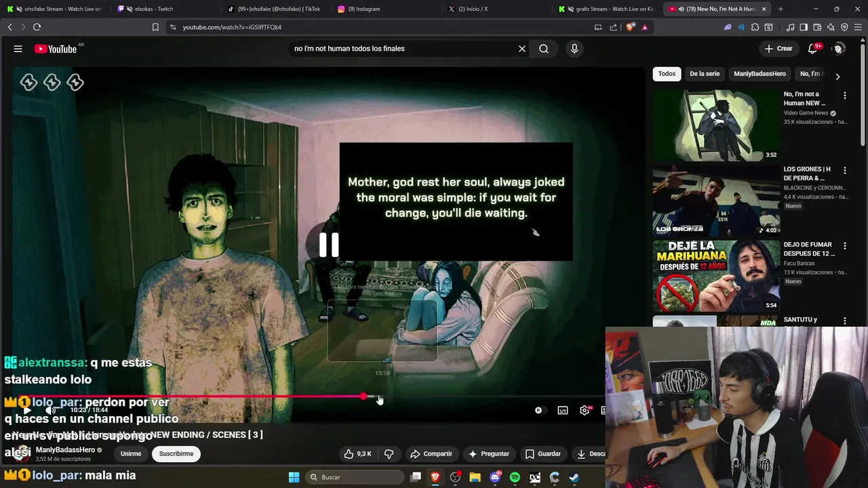Click the Guardar button
The height and width of the screenshot is (488, 868).
click(x=543, y=454)
